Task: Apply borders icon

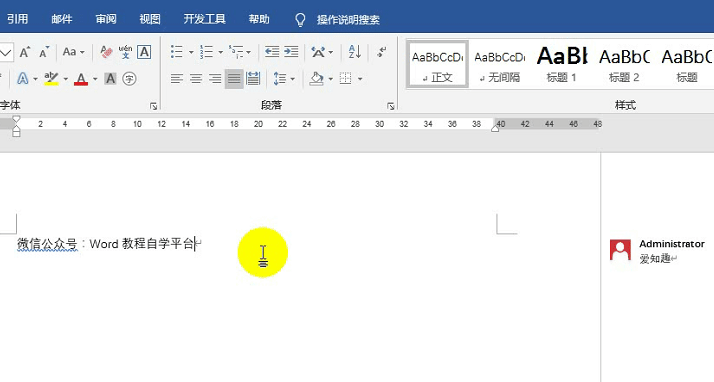Action: (x=346, y=79)
